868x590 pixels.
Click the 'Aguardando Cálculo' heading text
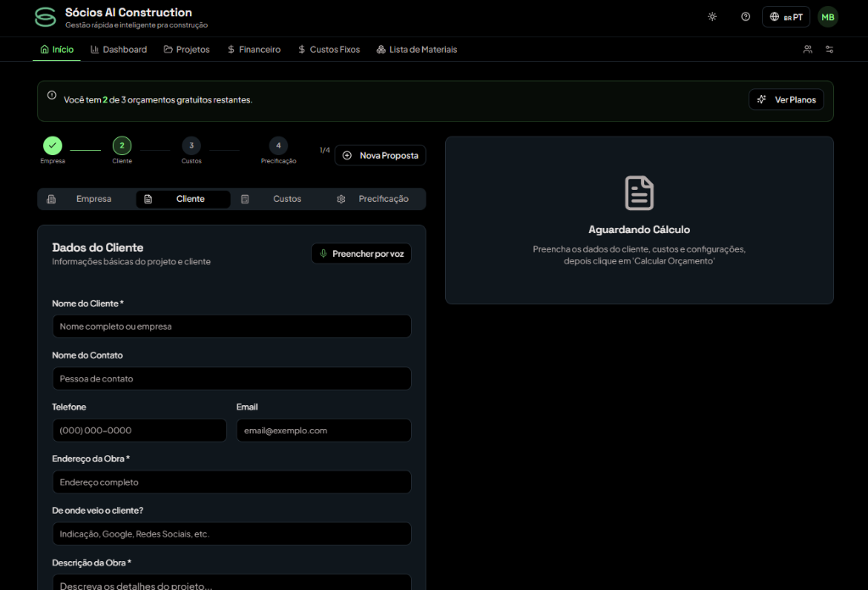coord(639,230)
